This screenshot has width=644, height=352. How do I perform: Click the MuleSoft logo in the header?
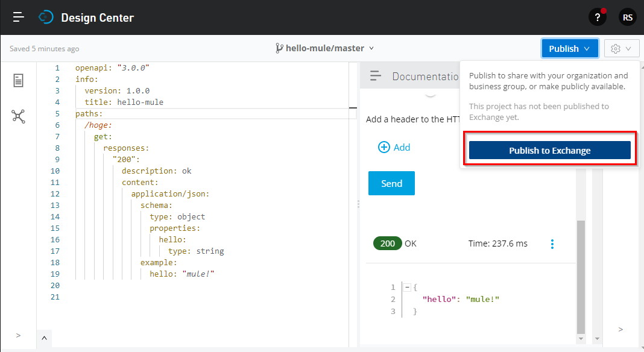46,16
